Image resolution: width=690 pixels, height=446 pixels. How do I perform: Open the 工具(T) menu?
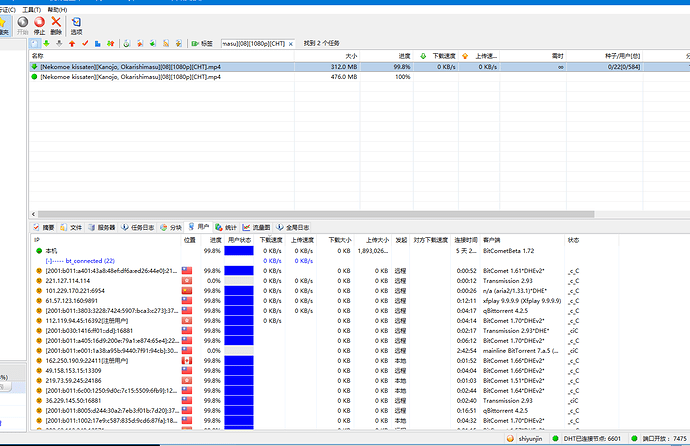pyautogui.click(x=32, y=10)
